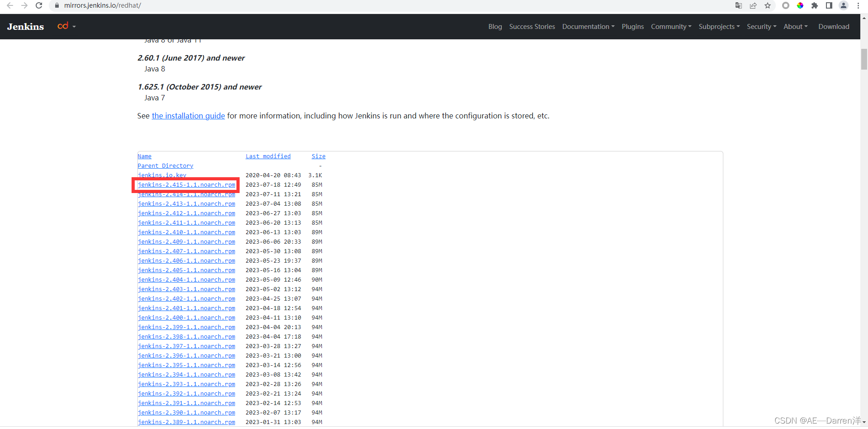Open the browser profile avatar
Screen dimensions: 868x429
[x=844, y=6]
